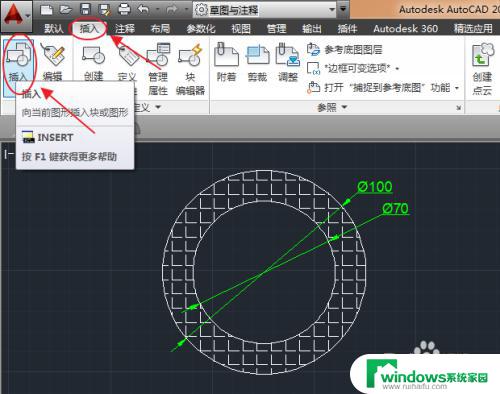The width and height of the screenshot is (500, 394).
Task: Open the 边框可变选项 dropdown
Action: [353, 68]
